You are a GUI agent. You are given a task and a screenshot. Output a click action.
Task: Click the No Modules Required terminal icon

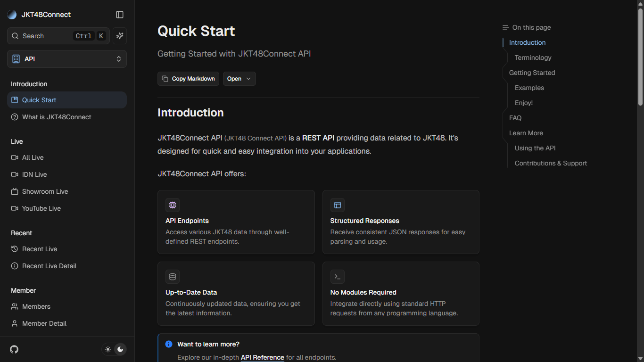coord(338,277)
